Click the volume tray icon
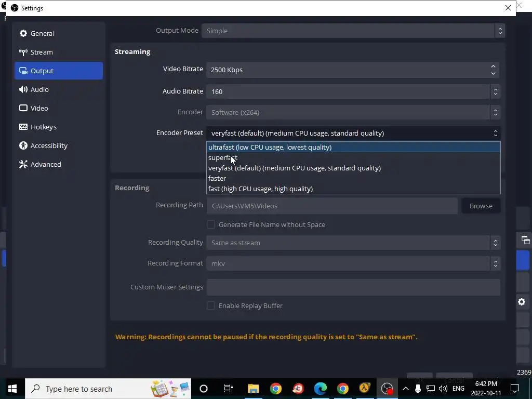 pos(443,389)
